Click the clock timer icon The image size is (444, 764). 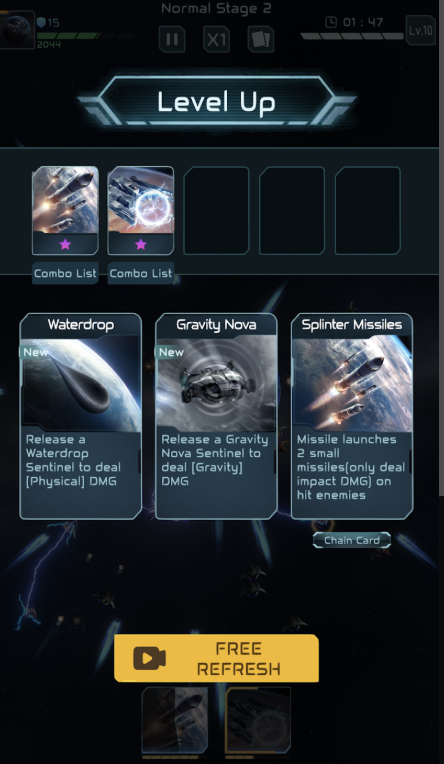pyautogui.click(x=331, y=22)
